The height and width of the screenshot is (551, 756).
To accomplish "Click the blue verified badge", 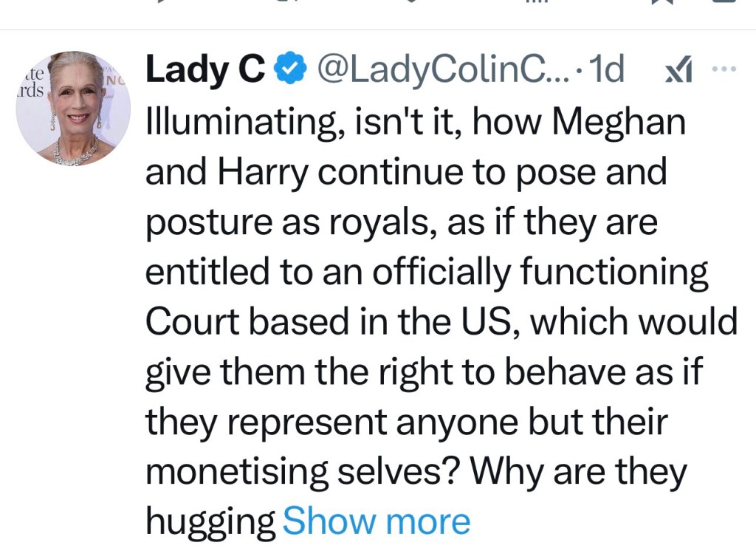I will (289, 70).
